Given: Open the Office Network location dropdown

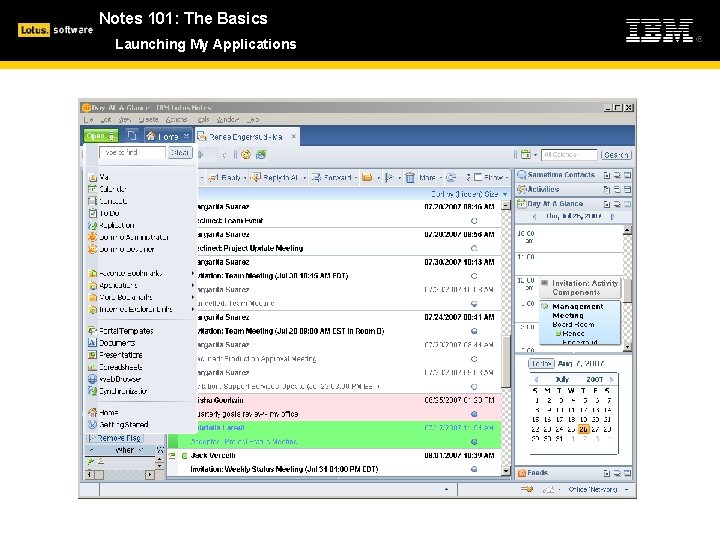Looking at the screenshot, I should pos(626,489).
